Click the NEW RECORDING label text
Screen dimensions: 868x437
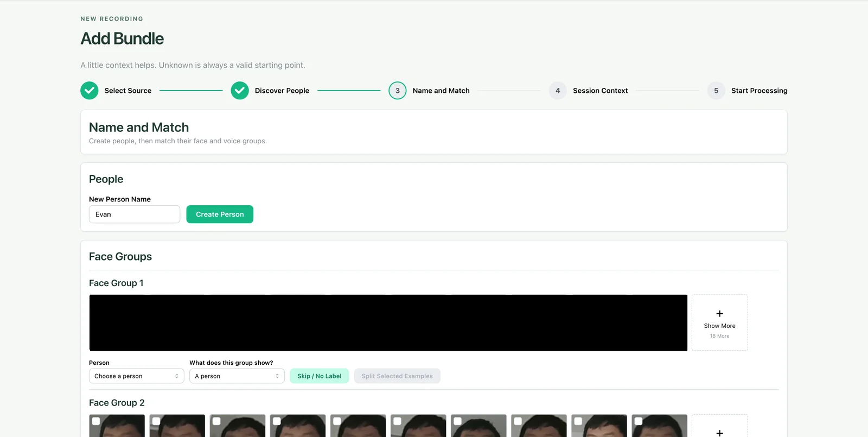pos(112,18)
